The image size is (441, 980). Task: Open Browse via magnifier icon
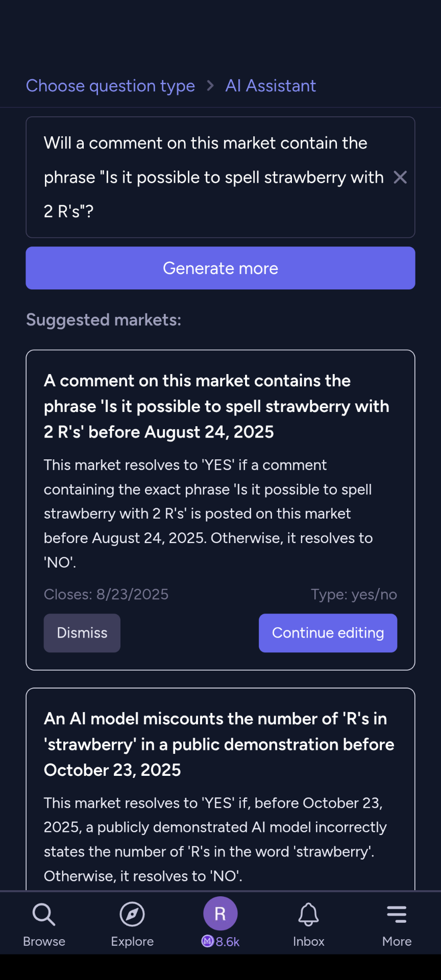(44, 915)
